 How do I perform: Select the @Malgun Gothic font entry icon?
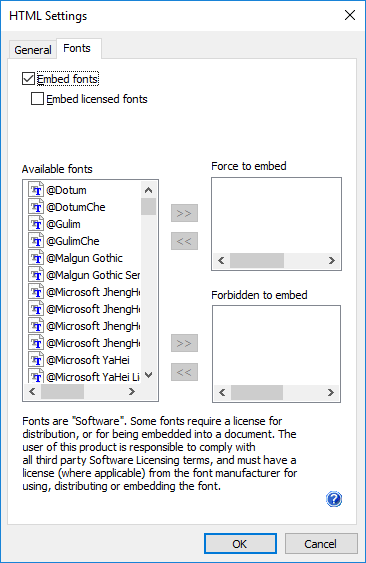click(x=36, y=258)
